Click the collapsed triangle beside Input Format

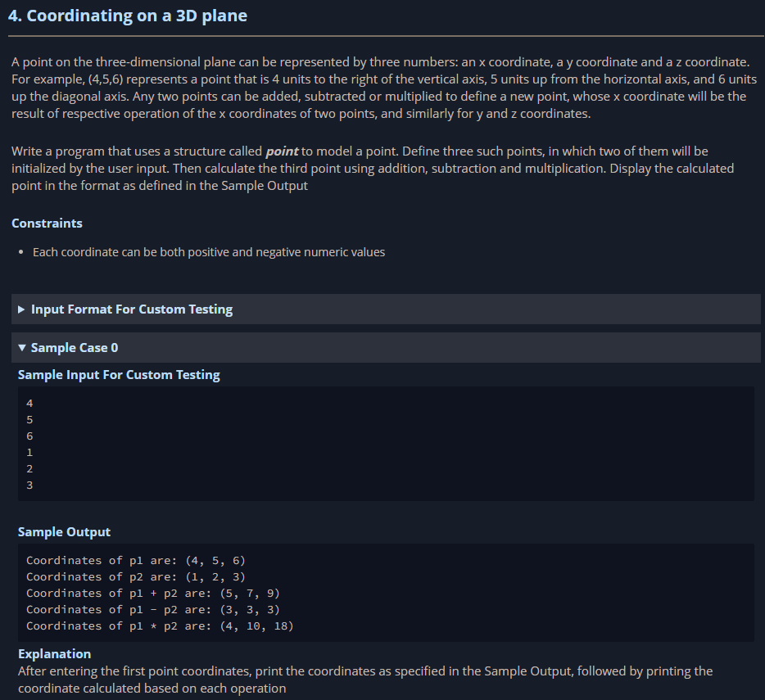[21, 309]
